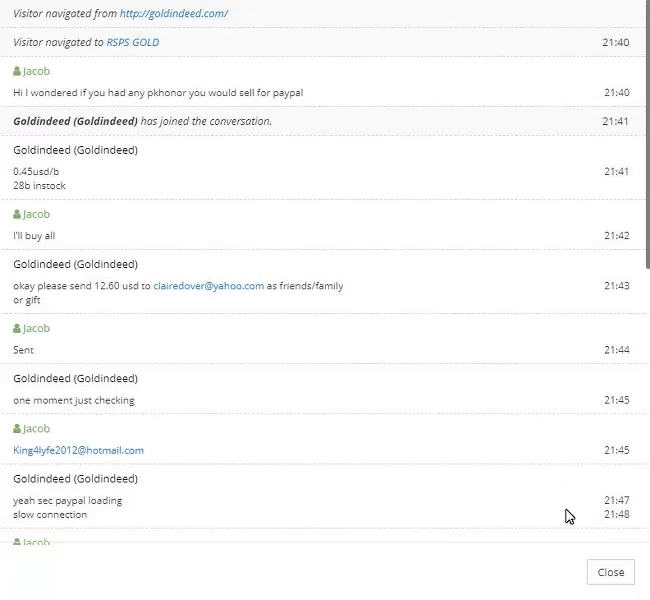
Task: Click the "one moment just checking" message
Action: click(x=73, y=400)
